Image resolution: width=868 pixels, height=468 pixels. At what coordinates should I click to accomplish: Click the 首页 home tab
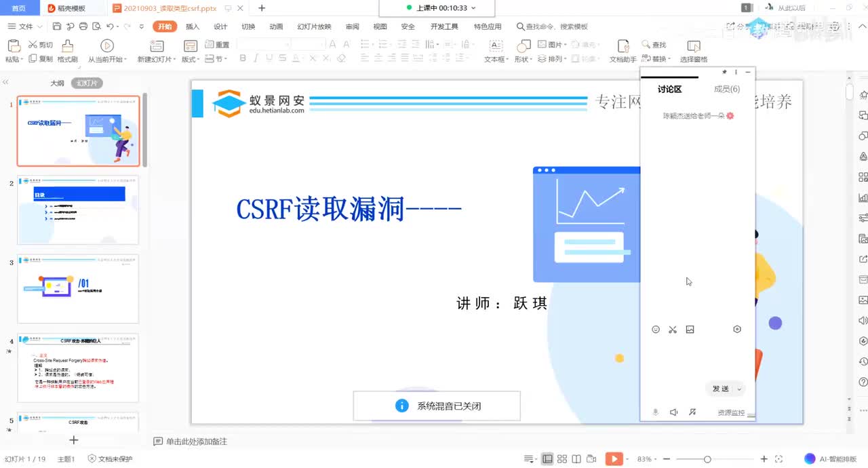[19, 8]
